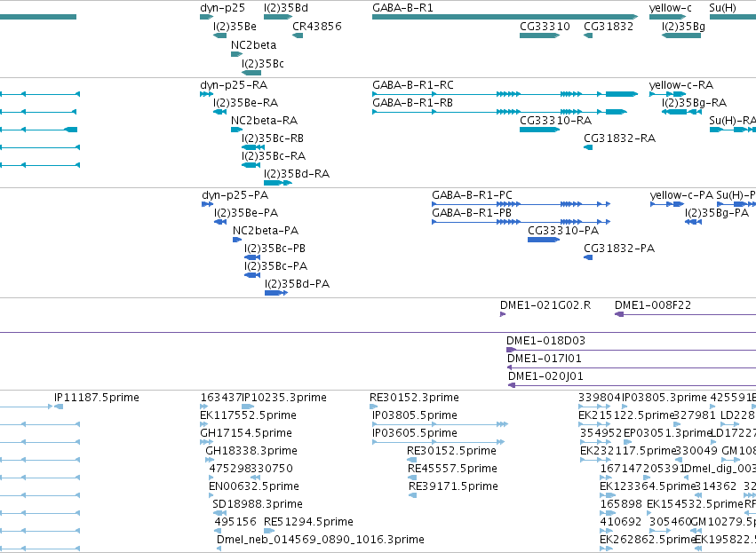Click the l(2)35Bc gene label
The image size is (756, 553).
(x=263, y=64)
